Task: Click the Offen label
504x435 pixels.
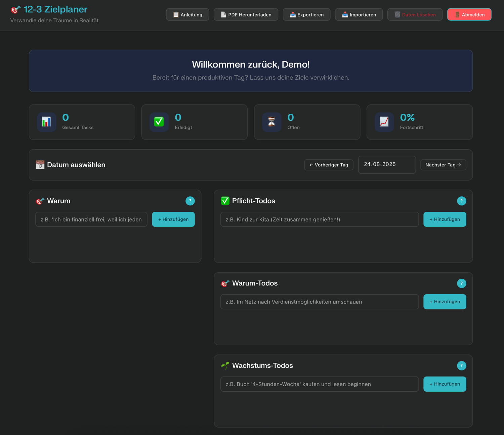Action: pyautogui.click(x=293, y=127)
